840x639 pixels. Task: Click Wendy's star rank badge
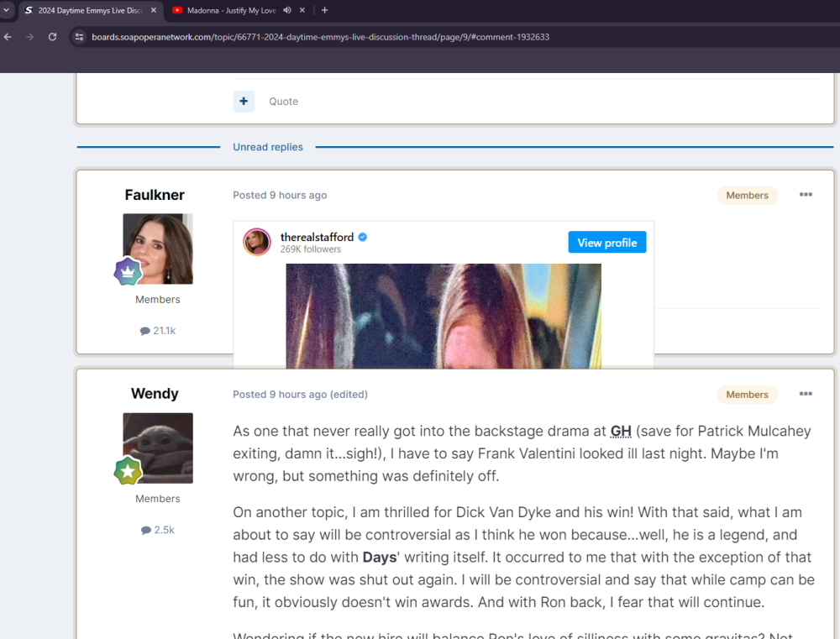pyautogui.click(x=128, y=471)
